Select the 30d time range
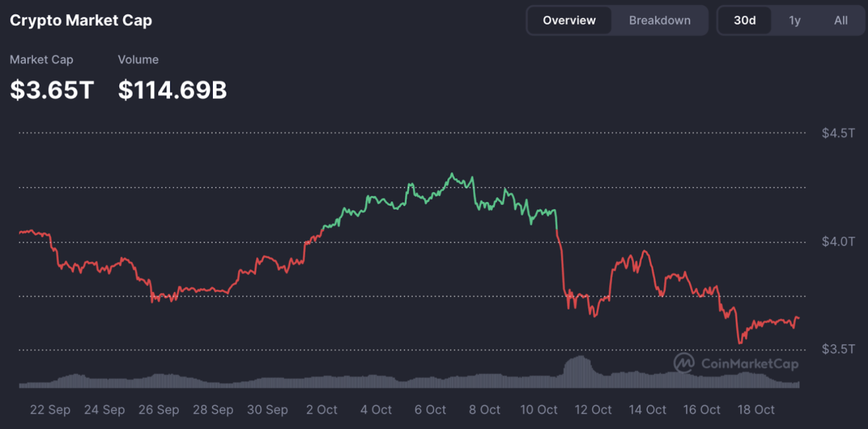The image size is (868, 429). (744, 21)
